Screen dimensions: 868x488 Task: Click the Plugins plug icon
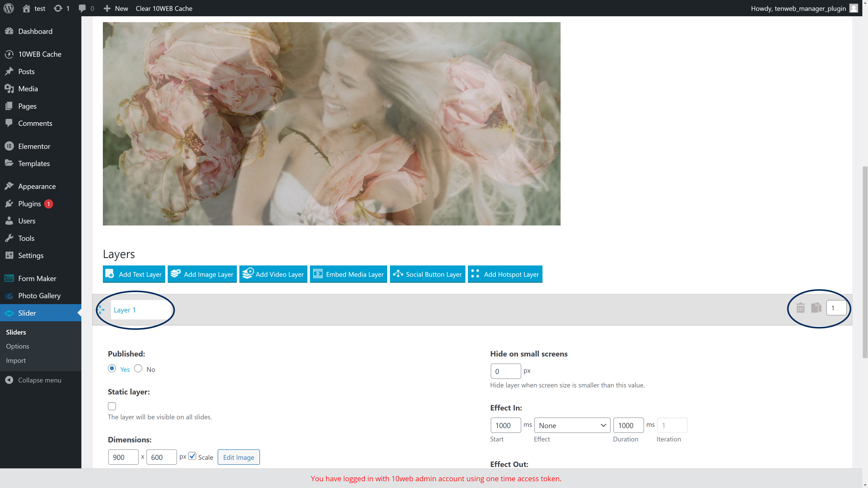[x=9, y=203]
